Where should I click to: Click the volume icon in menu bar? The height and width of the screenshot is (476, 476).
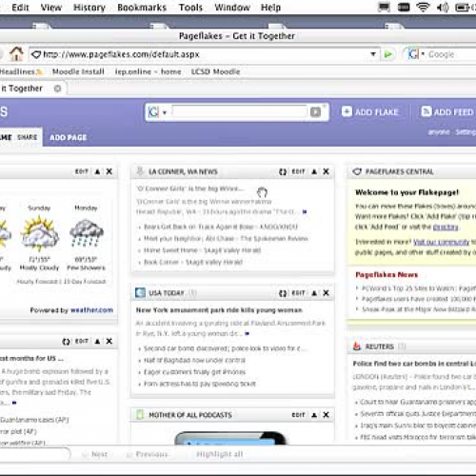443,7
